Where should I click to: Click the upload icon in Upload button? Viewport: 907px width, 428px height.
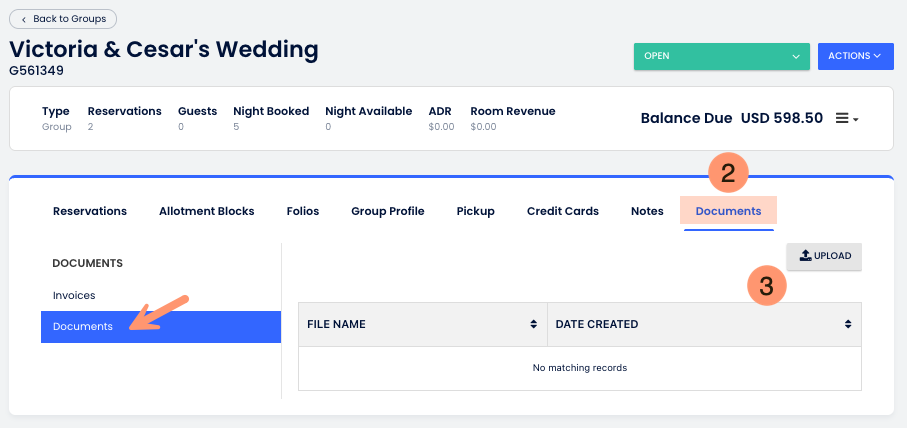click(805, 256)
